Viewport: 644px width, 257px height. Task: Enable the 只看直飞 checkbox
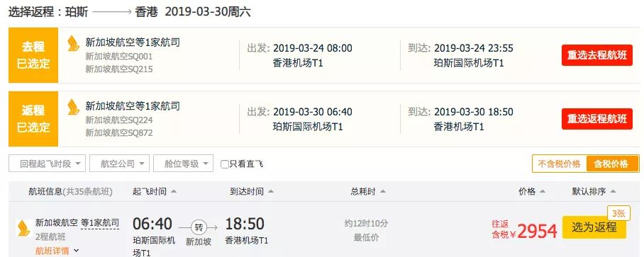(225, 164)
